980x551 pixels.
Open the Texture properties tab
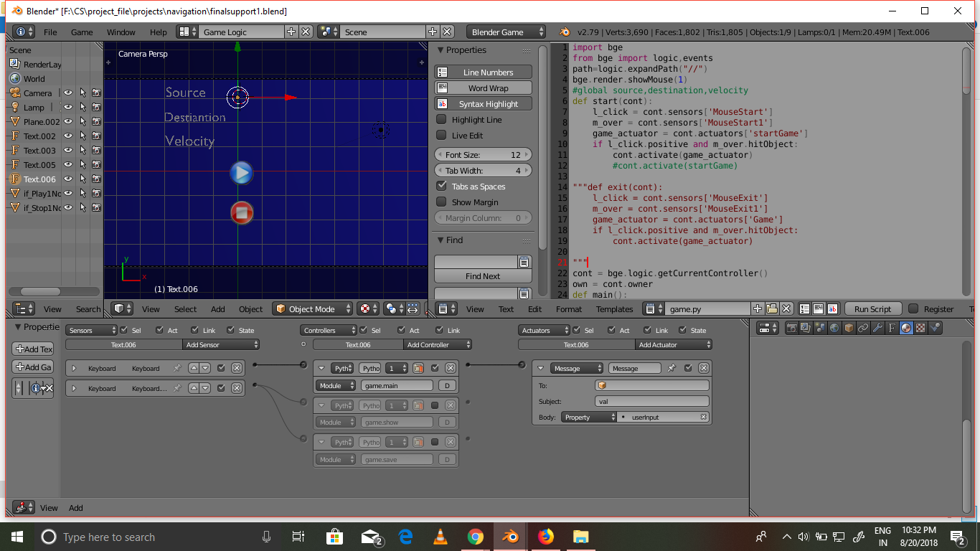point(920,328)
